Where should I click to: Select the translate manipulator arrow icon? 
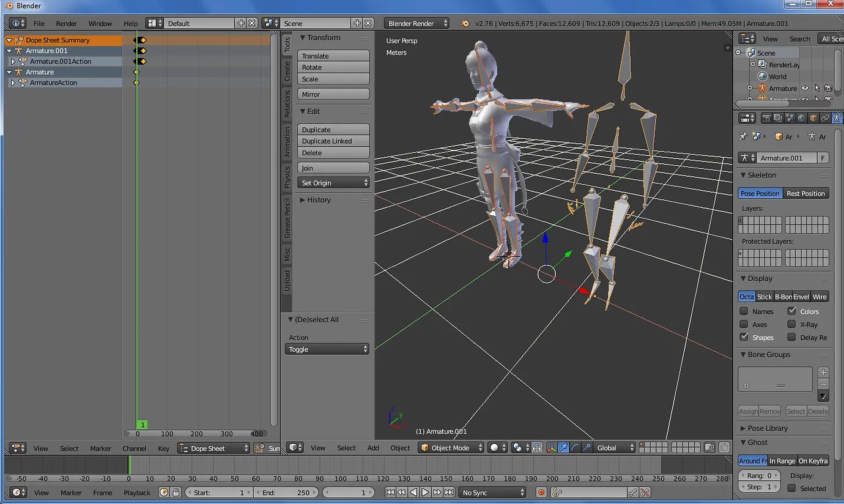[x=563, y=448]
